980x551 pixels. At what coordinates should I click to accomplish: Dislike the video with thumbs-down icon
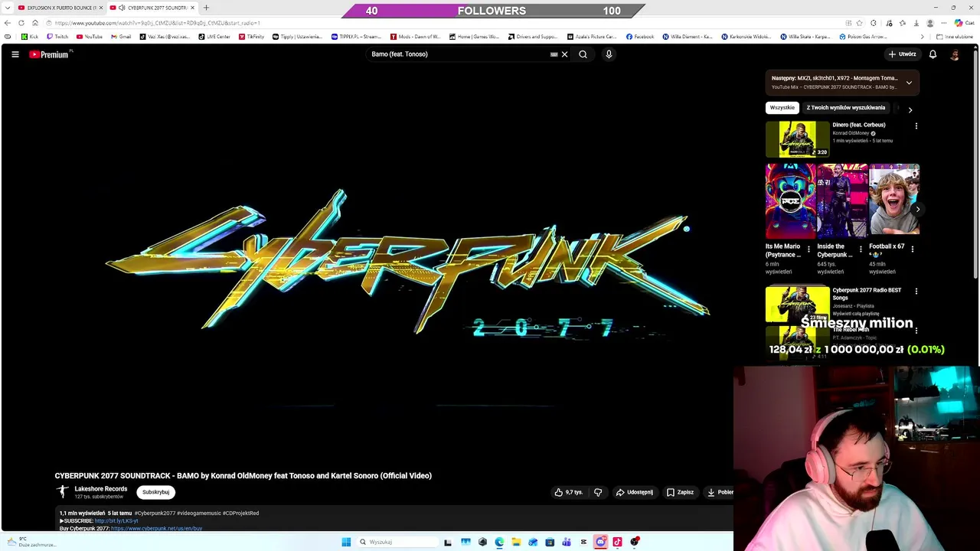click(x=598, y=492)
